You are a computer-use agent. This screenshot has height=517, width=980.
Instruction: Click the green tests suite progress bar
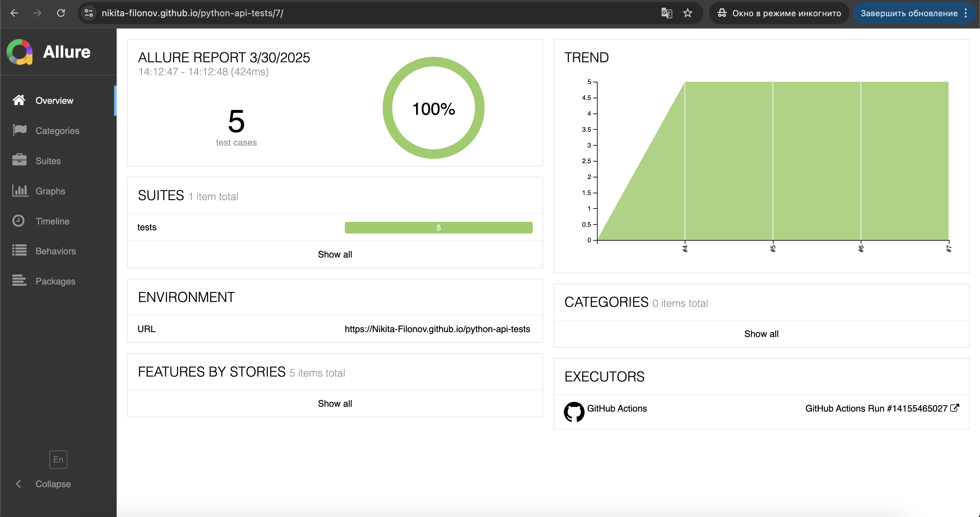tap(438, 228)
